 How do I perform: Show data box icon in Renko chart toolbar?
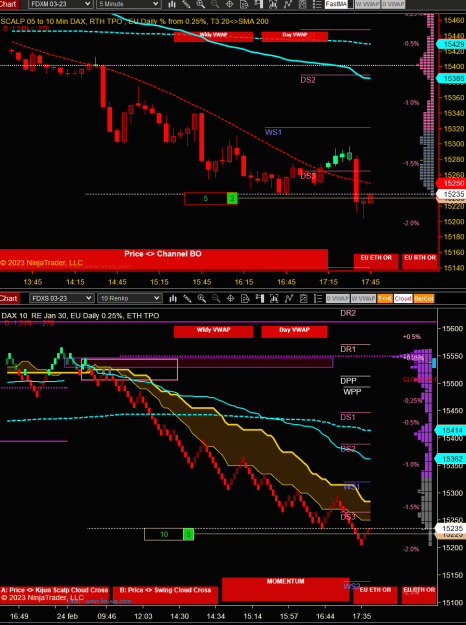245,298
